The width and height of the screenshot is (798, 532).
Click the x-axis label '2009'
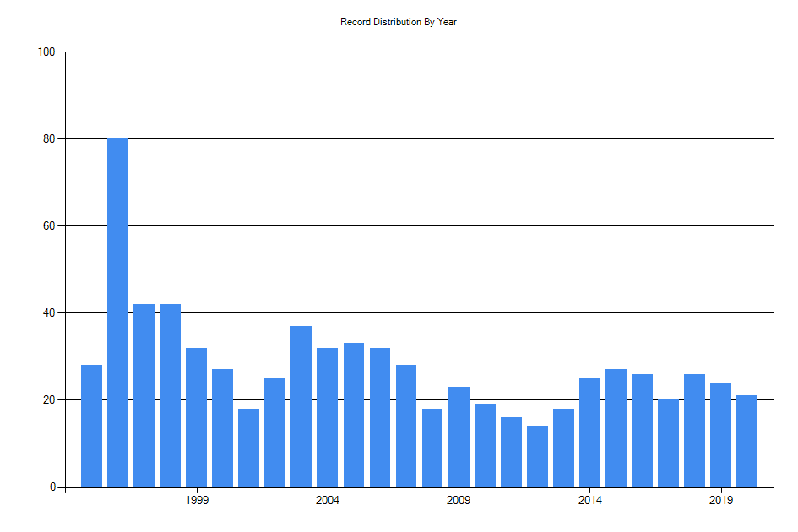click(x=459, y=501)
